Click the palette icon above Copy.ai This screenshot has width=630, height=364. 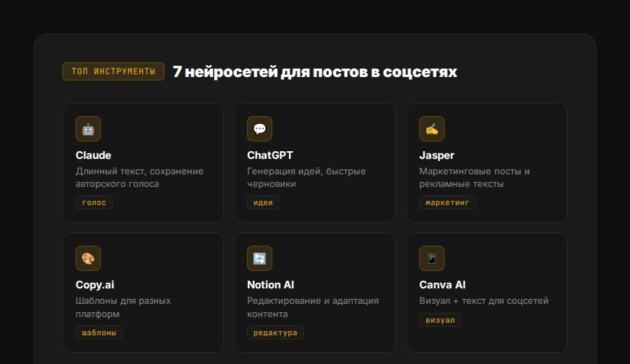click(88, 258)
